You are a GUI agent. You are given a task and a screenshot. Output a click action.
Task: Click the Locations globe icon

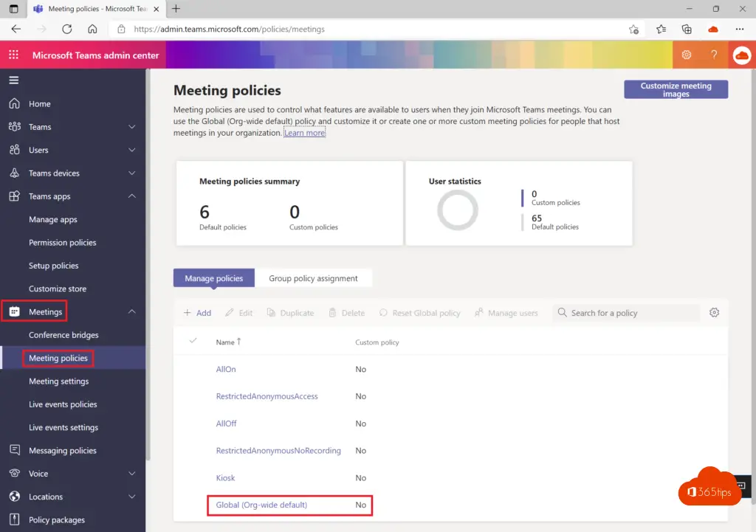coord(15,497)
